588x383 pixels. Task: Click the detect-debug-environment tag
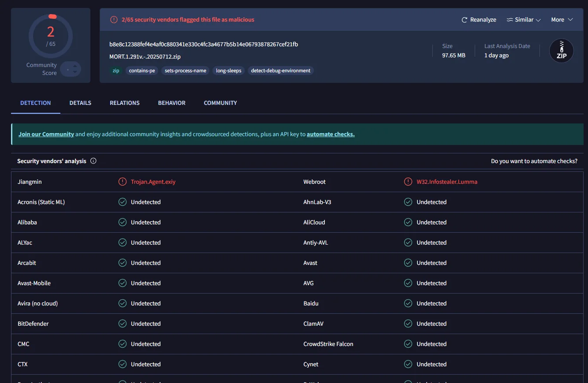tap(281, 71)
